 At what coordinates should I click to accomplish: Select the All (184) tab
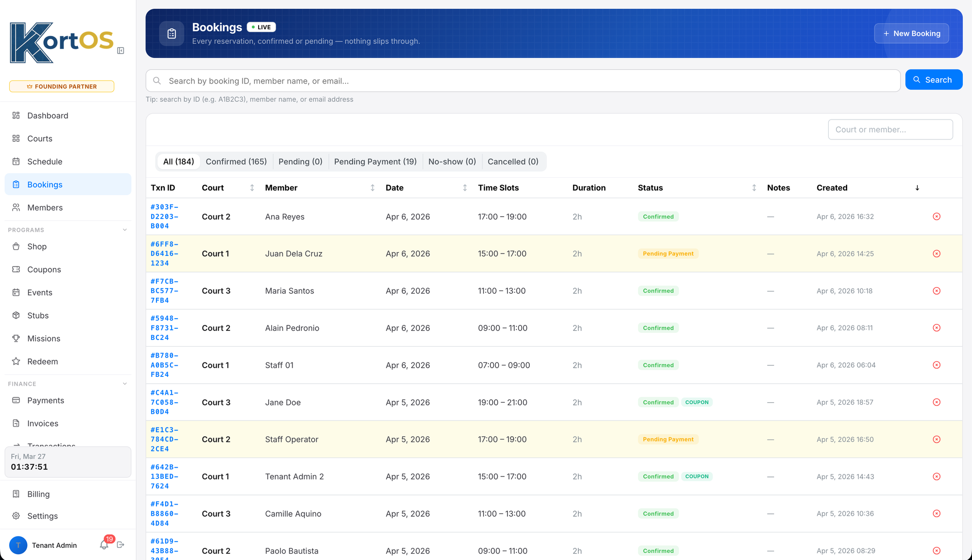(x=178, y=162)
